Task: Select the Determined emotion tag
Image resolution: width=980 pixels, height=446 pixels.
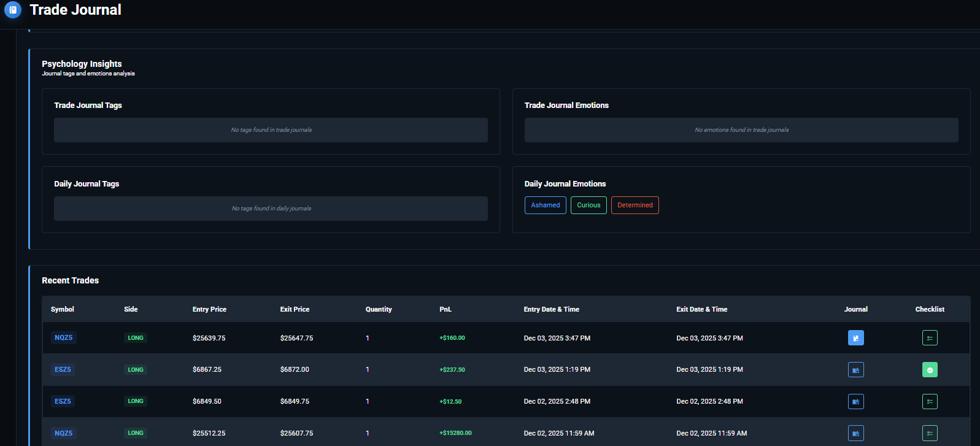Action: pyautogui.click(x=635, y=205)
